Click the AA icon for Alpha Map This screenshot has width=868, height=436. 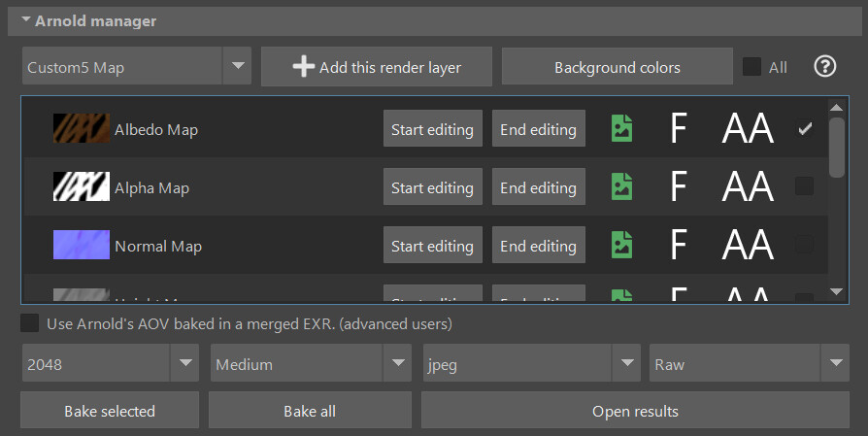coord(748,186)
